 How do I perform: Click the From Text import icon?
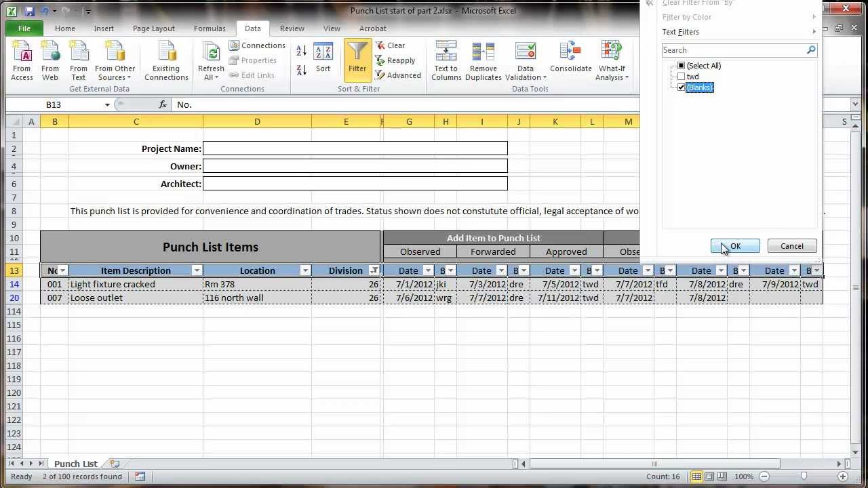coord(79,61)
